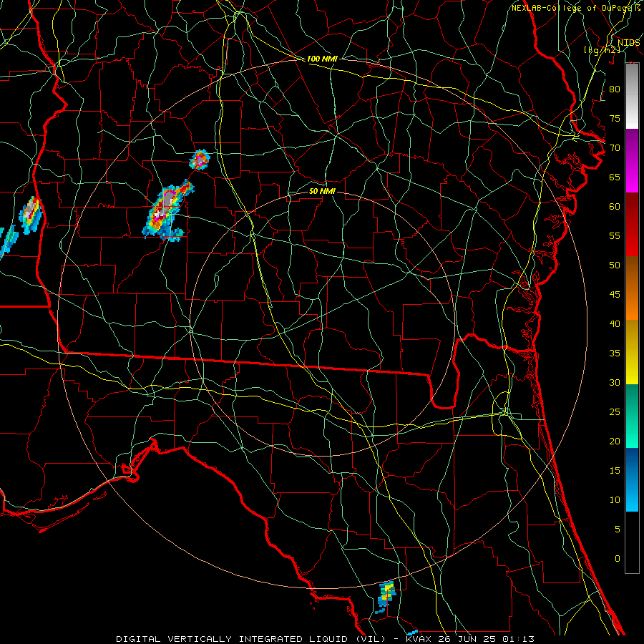Click the 25 value on the scale
This screenshot has height=644, width=644.
tap(615, 412)
